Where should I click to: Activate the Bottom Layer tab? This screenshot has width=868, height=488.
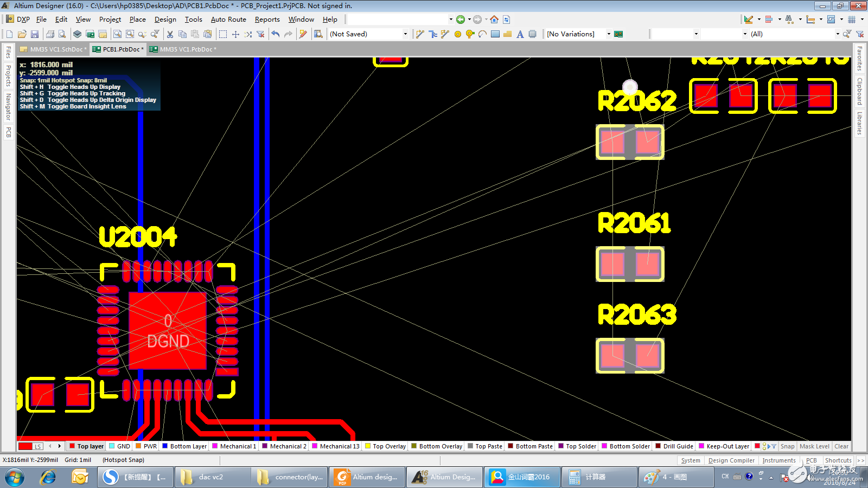pos(184,446)
